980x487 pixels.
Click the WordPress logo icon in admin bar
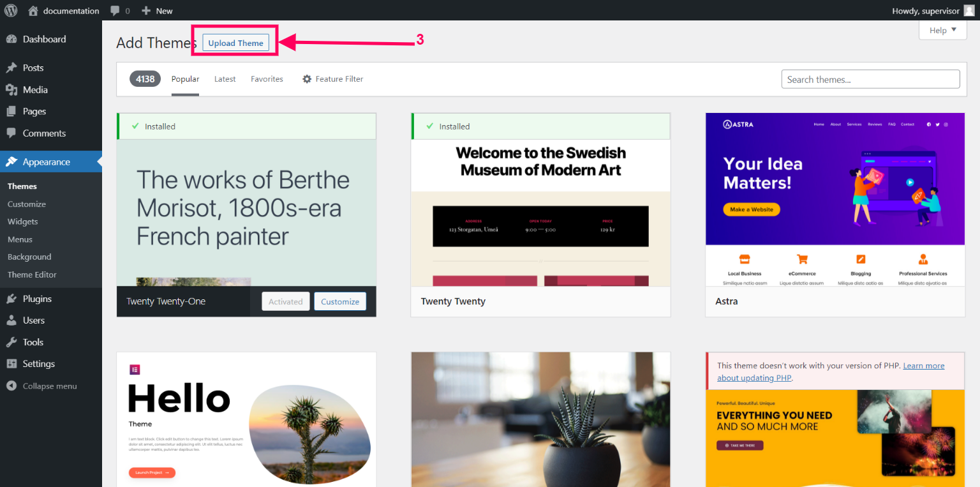point(11,10)
